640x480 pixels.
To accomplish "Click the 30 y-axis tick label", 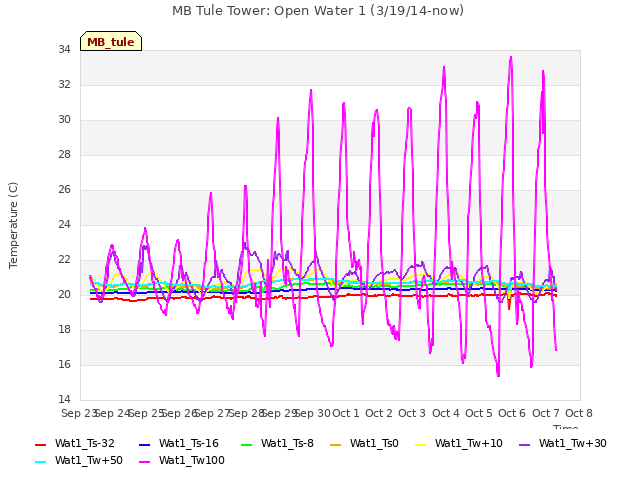I will [64, 120].
